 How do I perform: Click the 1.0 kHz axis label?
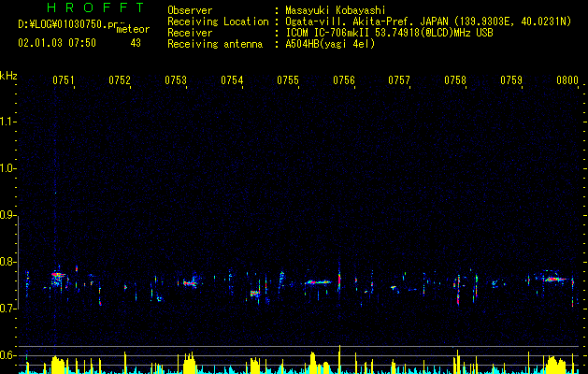(x=8, y=168)
